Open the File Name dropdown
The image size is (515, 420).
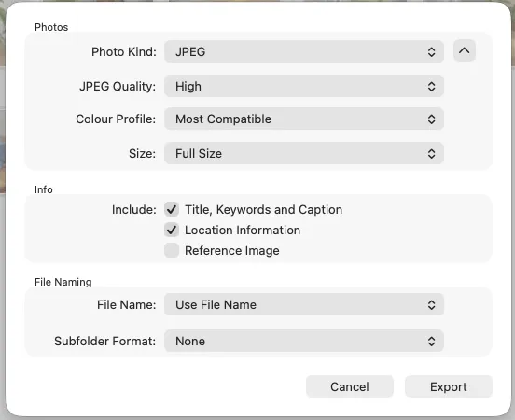coord(304,304)
